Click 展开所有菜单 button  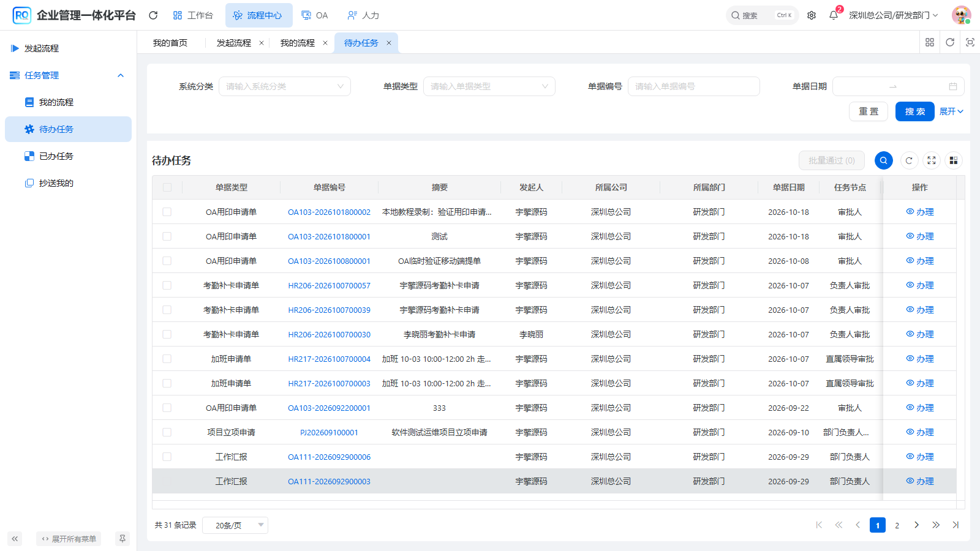(x=69, y=539)
